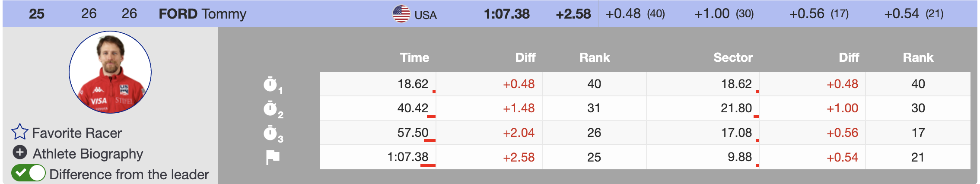
Task: Click the 18.62 intermediate time cell
Action: (x=413, y=84)
